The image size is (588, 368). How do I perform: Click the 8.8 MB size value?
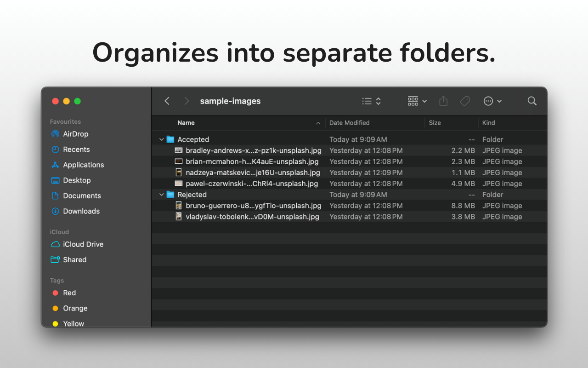click(463, 206)
